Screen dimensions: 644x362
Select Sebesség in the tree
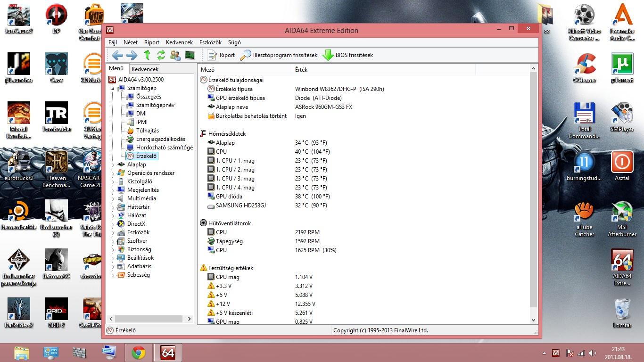tap(138, 275)
